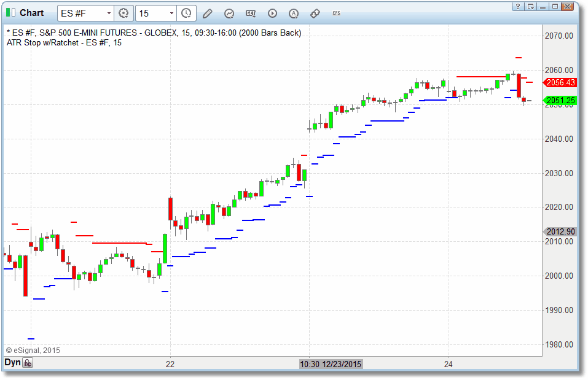Click the trade ticket tag icon
588x380 pixels.
pos(315,14)
